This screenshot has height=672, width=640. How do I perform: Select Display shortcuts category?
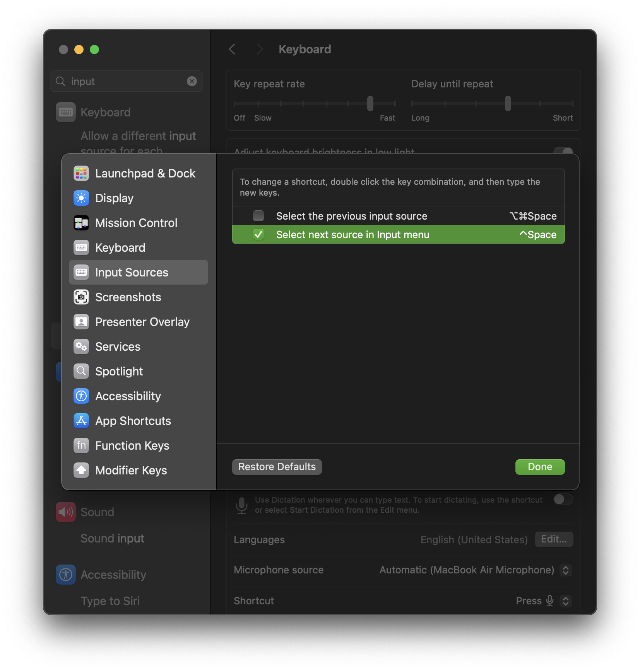139,198
